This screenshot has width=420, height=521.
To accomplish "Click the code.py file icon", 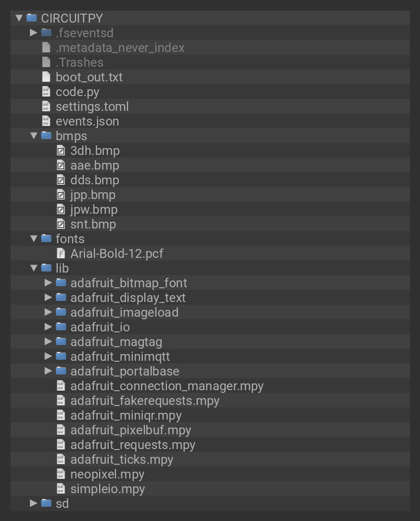I will click(x=46, y=92).
